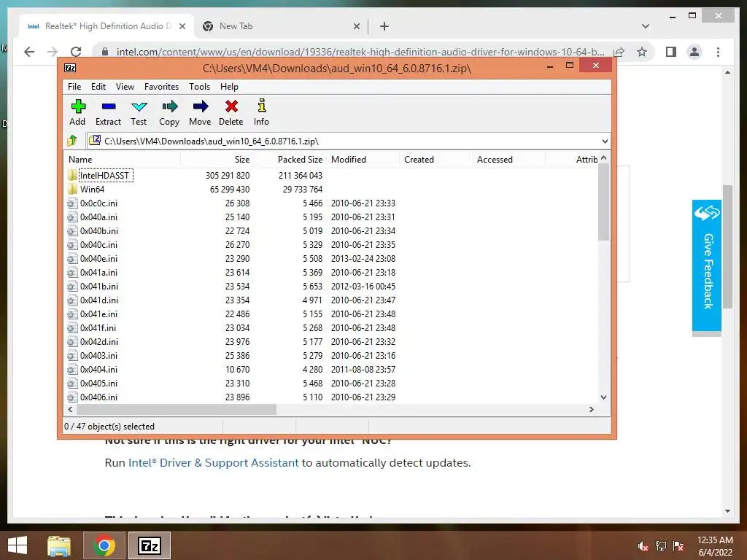This screenshot has width=747, height=560.
Task: Click the horizontal scroll right arrow
Action: (x=592, y=410)
